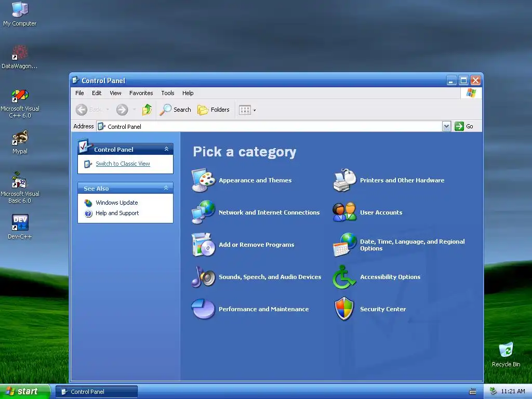Click the Back navigation button

88,110
